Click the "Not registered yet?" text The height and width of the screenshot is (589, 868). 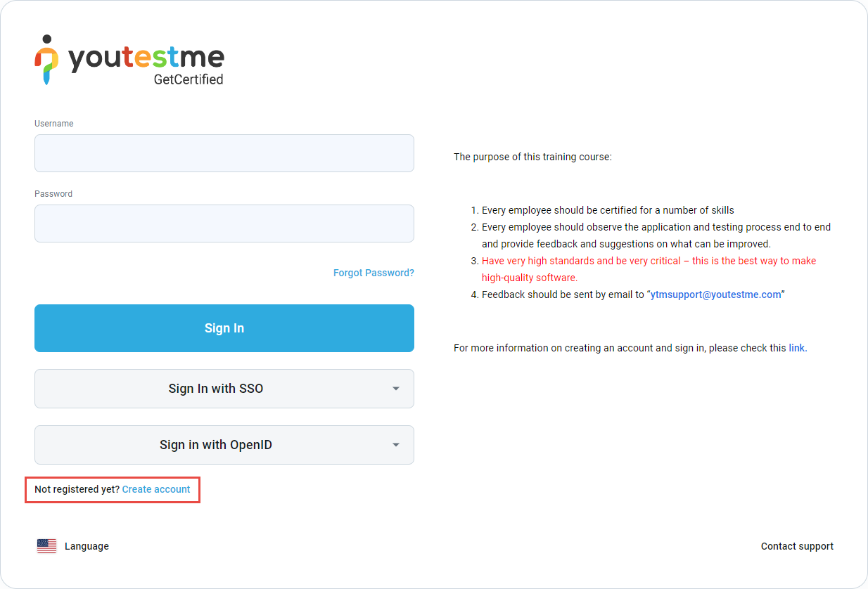[77, 489]
